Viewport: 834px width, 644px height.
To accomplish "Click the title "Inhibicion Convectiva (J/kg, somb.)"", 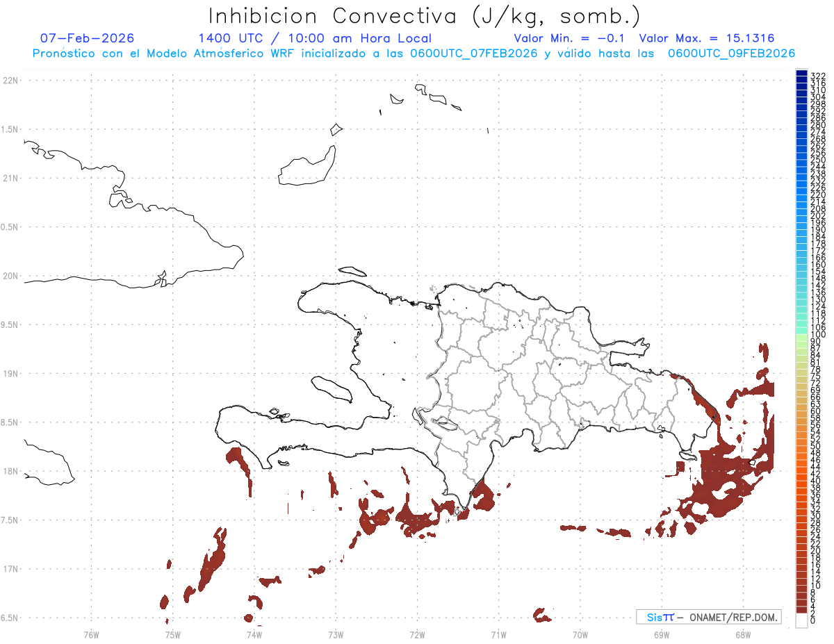I will click(425, 16).
